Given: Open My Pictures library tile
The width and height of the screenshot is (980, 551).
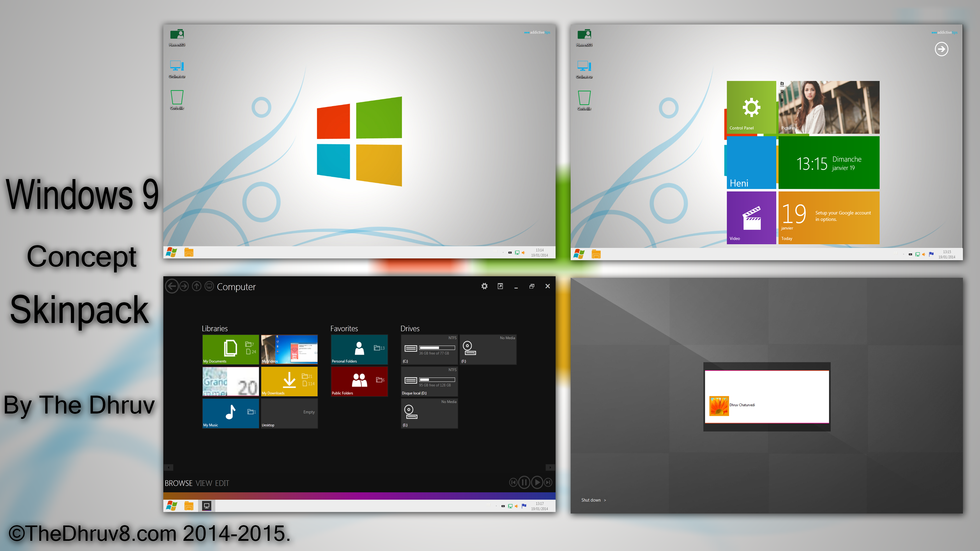Looking at the screenshot, I should tap(230, 381).
